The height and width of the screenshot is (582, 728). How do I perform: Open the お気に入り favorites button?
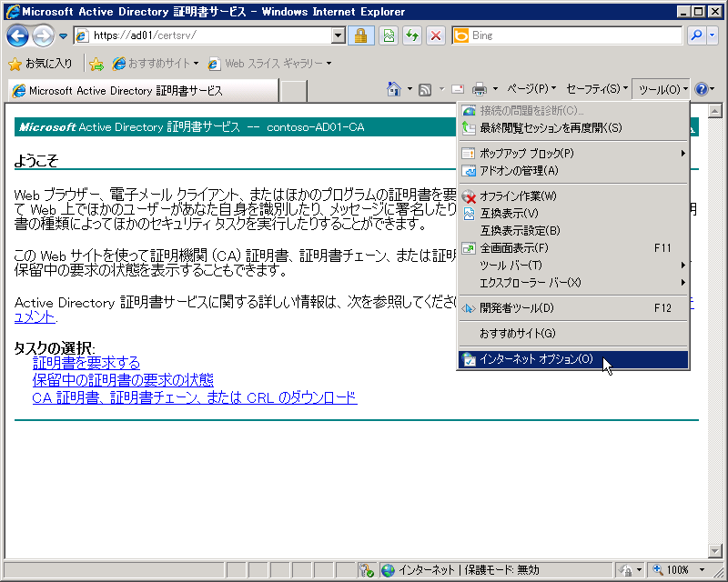tap(40, 63)
